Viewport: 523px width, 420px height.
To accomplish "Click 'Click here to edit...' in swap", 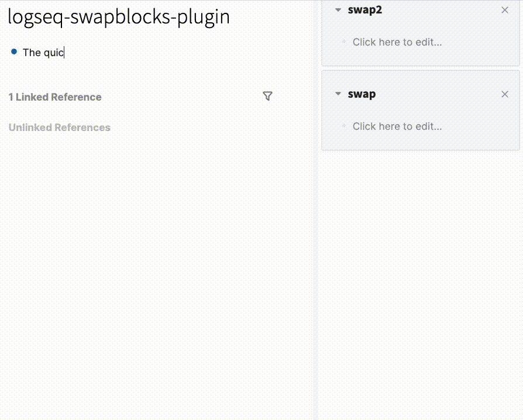I will [x=397, y=126].
